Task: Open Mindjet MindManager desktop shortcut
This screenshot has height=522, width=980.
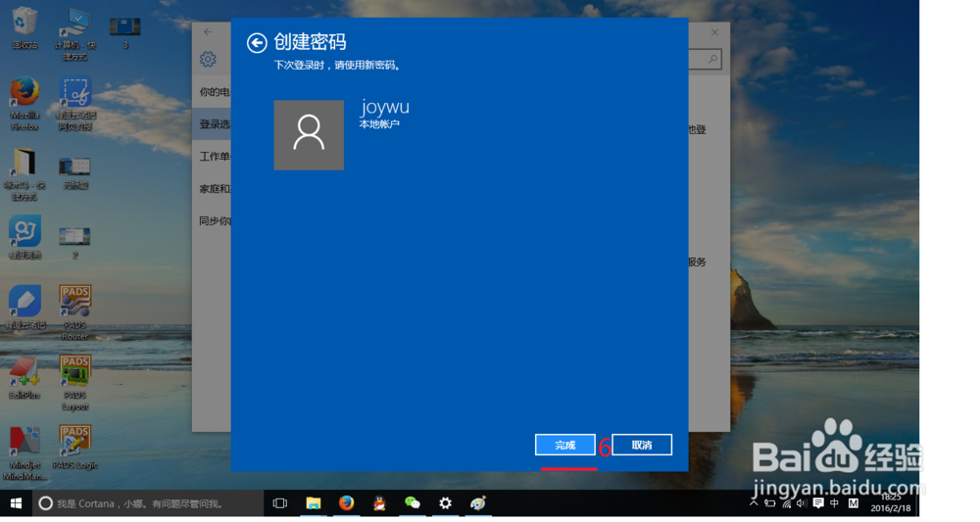Action: click(24, 452)
